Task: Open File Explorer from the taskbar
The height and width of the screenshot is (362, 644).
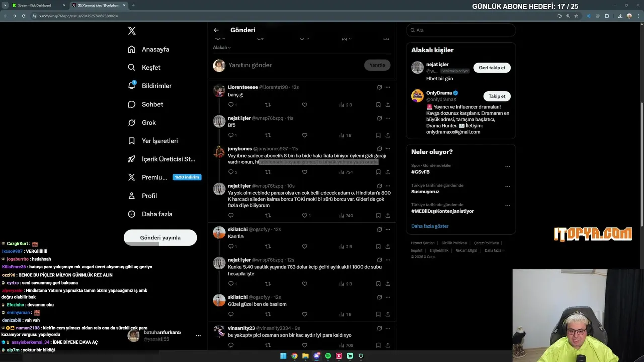Action: pyautogui.click(x=305, y=356)
